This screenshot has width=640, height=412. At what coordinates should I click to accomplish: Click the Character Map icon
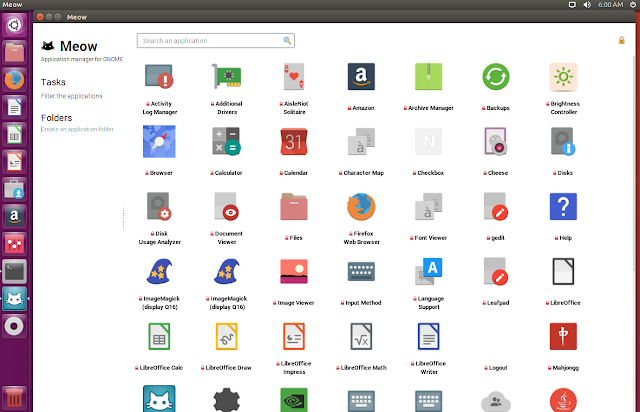click(x=361, y=141)
